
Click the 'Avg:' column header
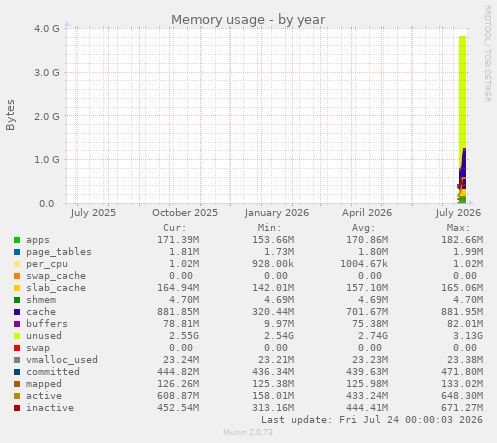pyautogui.click(x=364, y=228)
